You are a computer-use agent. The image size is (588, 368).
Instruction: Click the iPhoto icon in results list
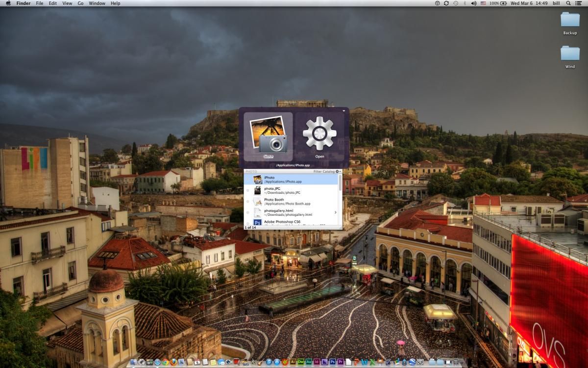pyautogui.click(x=257, y=180)
